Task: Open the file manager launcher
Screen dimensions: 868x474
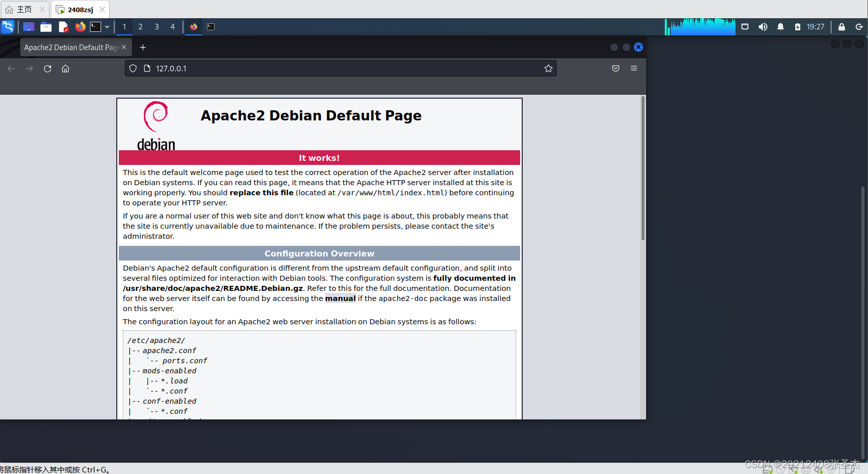Action: 46,27
